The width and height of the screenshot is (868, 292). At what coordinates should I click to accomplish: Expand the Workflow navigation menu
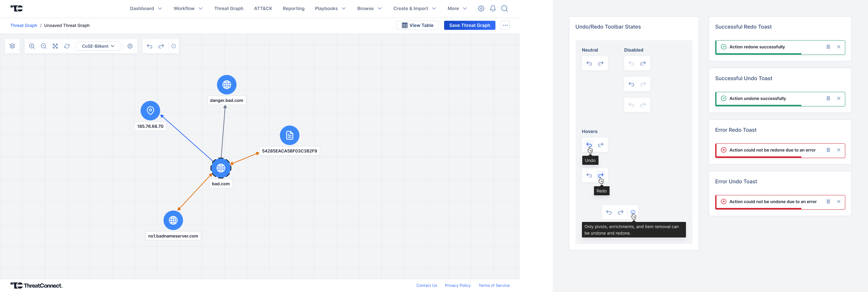[x=188, y=8]
